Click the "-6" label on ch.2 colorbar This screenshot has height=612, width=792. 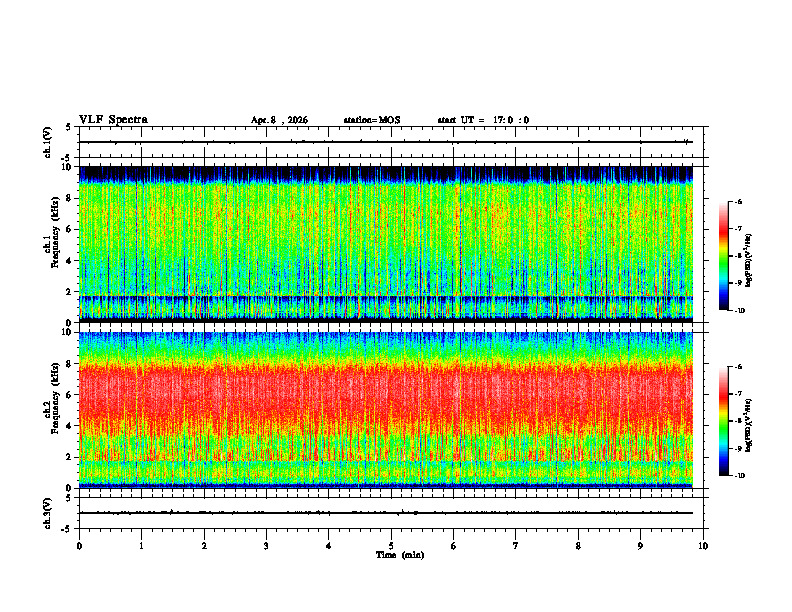coord(738,367)
